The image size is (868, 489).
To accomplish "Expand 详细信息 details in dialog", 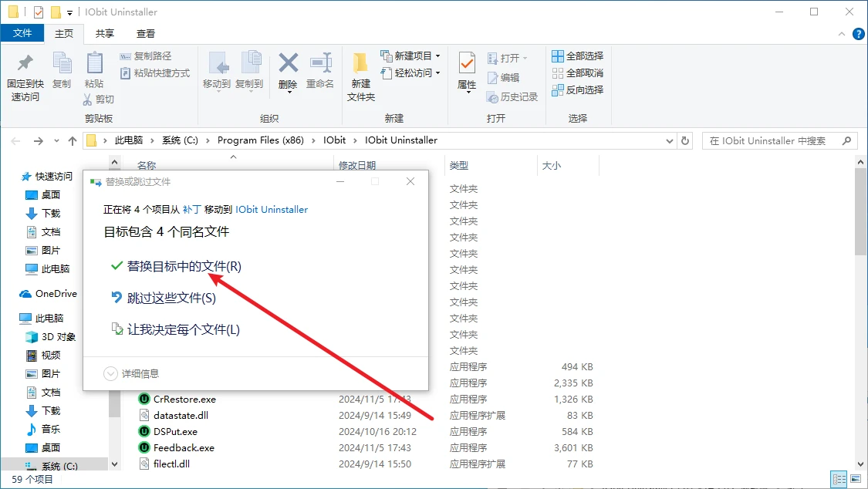I will 131,374.
